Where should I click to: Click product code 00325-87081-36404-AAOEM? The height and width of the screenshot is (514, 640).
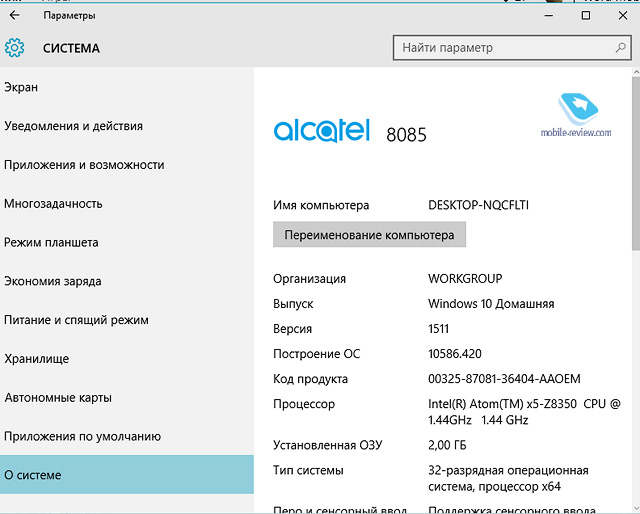pyautogui.click(x=504, y=379)
